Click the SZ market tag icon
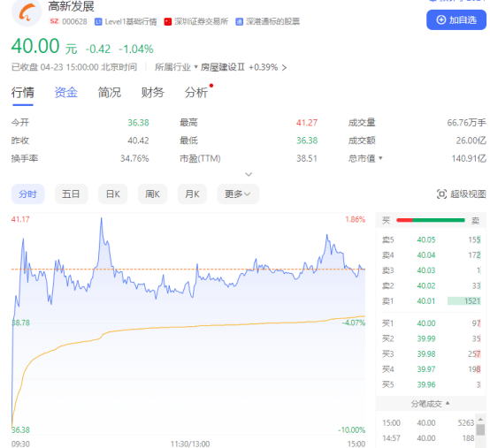 tap(54, 21)
